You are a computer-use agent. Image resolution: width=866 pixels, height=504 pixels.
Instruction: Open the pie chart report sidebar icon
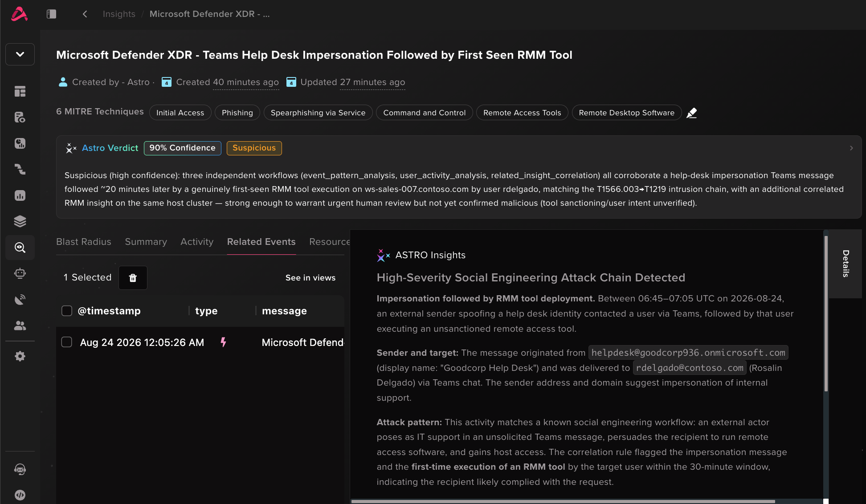[20, 143]
